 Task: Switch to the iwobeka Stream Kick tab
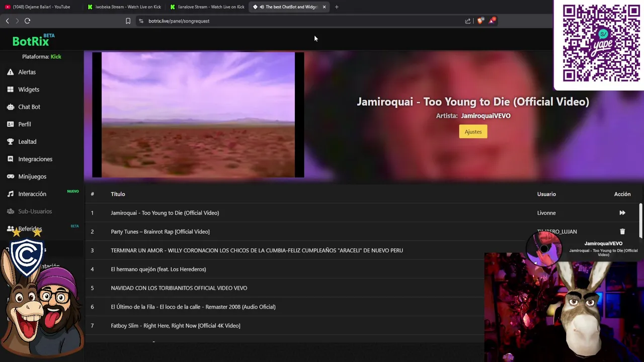click(124, 7)
